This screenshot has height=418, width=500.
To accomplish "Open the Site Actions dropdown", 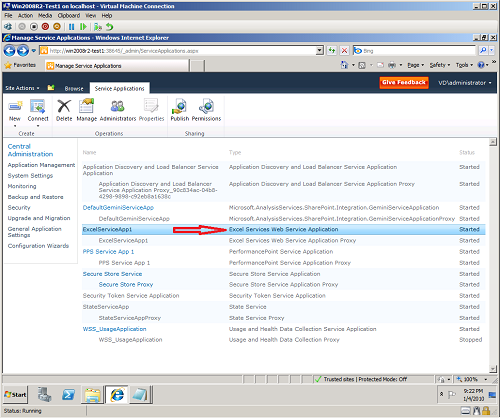I will [22, 88].
